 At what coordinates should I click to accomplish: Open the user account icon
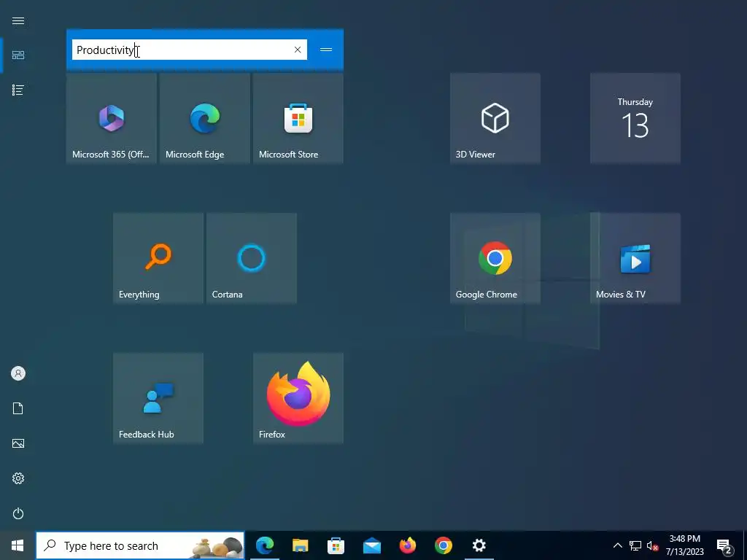pyautogui.click(x=18, y=373)
